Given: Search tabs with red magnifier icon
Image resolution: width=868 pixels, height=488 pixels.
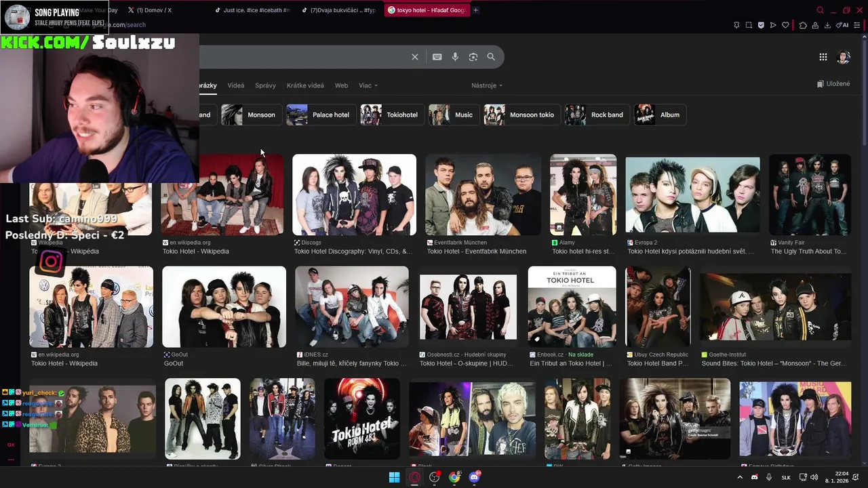Looking at the screenshot, I should click(820, 10).
